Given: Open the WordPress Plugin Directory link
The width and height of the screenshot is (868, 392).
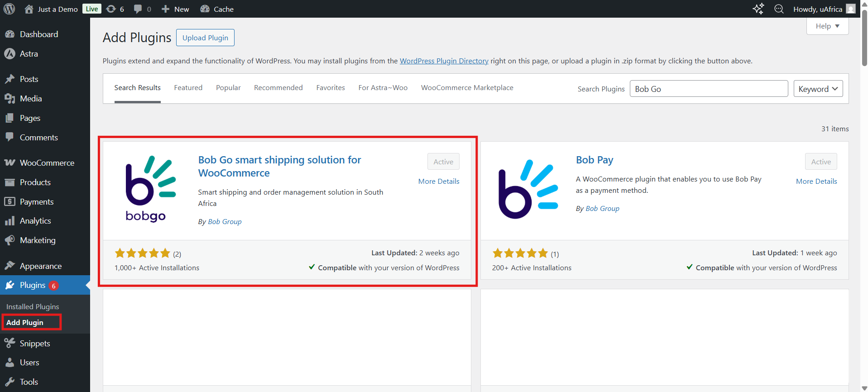Looking at the screenshot, I should (x=444, y=61).
